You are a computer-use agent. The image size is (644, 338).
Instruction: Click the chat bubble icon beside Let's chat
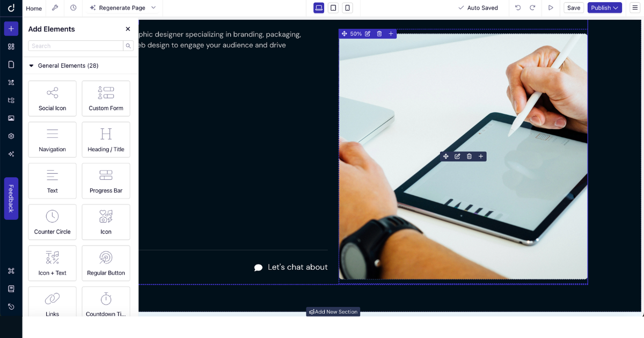[258, 268]
